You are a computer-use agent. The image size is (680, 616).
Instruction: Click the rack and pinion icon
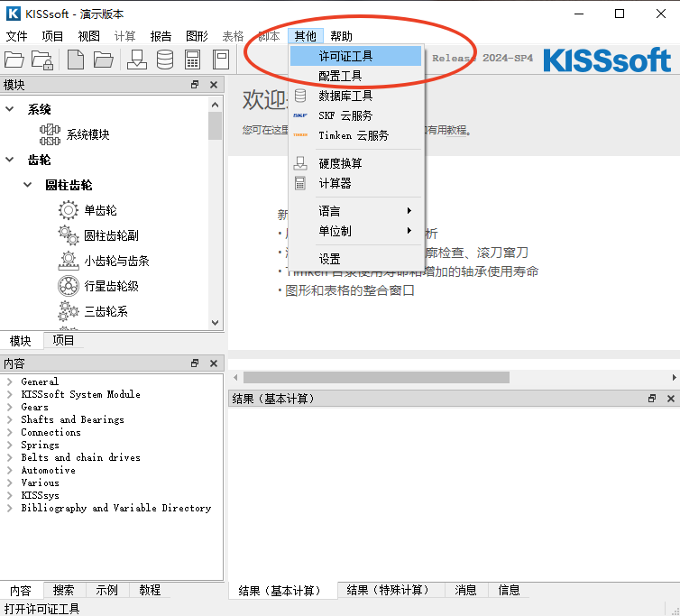click(68, 261)
